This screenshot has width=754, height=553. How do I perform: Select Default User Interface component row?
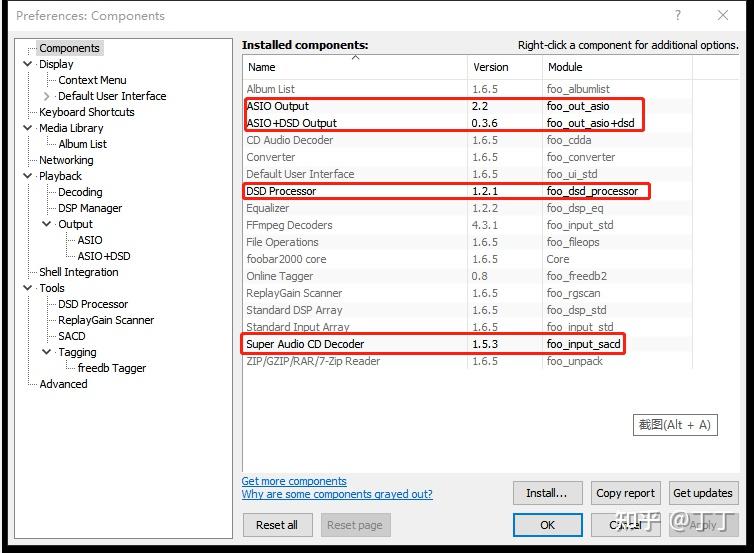pos(467,174)
